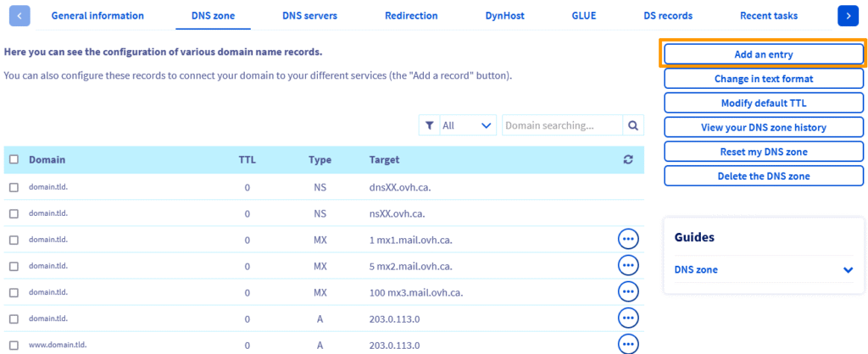The height and width of the screenshot is (354, 868).
Task: Click the 5 mx2.mail.ovh.ca. target text
Action: tap(410, 266)
